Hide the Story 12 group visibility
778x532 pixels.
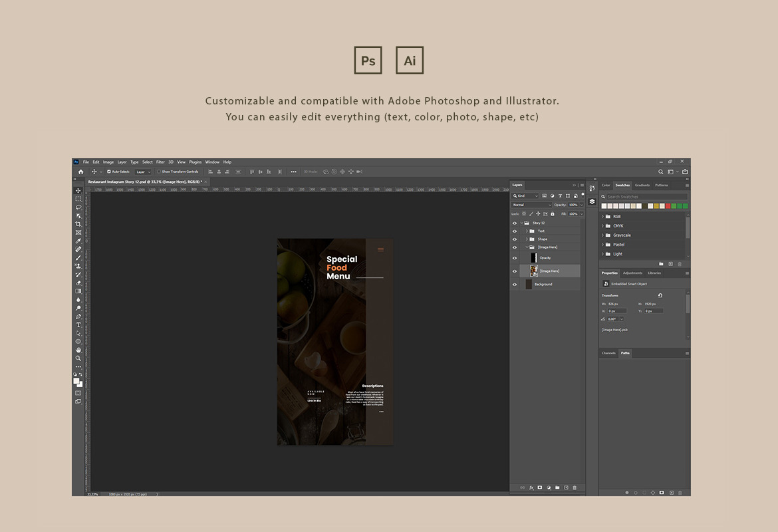[x=515, y=223]
